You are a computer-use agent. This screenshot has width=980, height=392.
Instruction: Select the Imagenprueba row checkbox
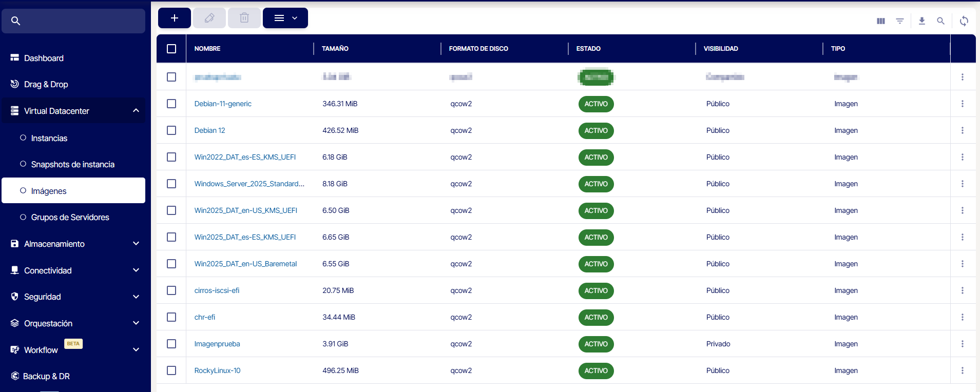171,344
